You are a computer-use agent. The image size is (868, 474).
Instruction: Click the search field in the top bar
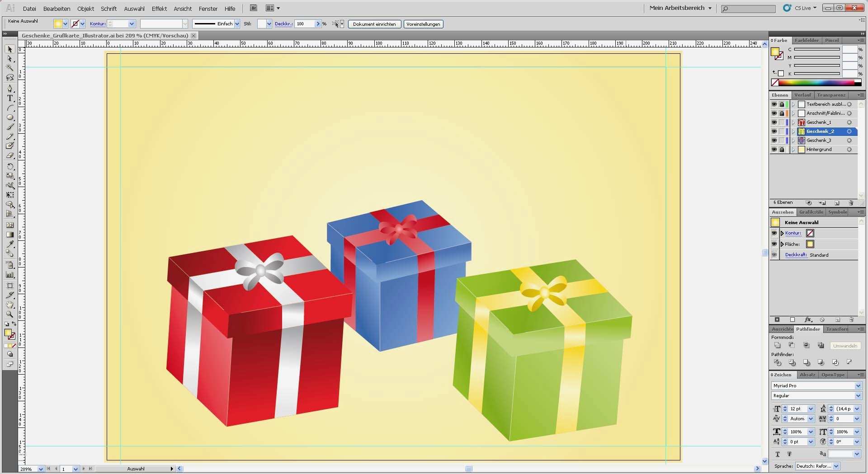point(749,9)
